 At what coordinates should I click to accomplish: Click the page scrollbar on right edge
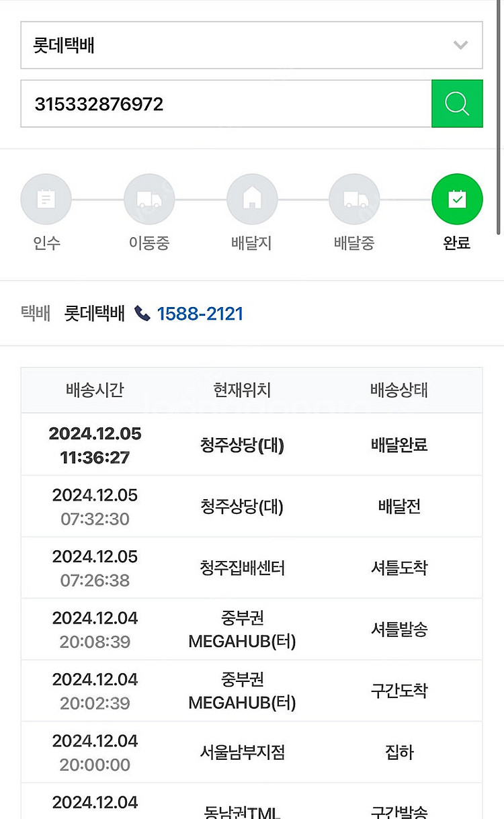click(499, 118)
